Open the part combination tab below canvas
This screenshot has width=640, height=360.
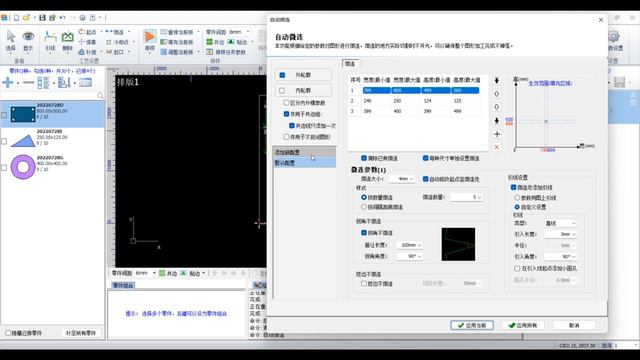click(x=123, y=285)
